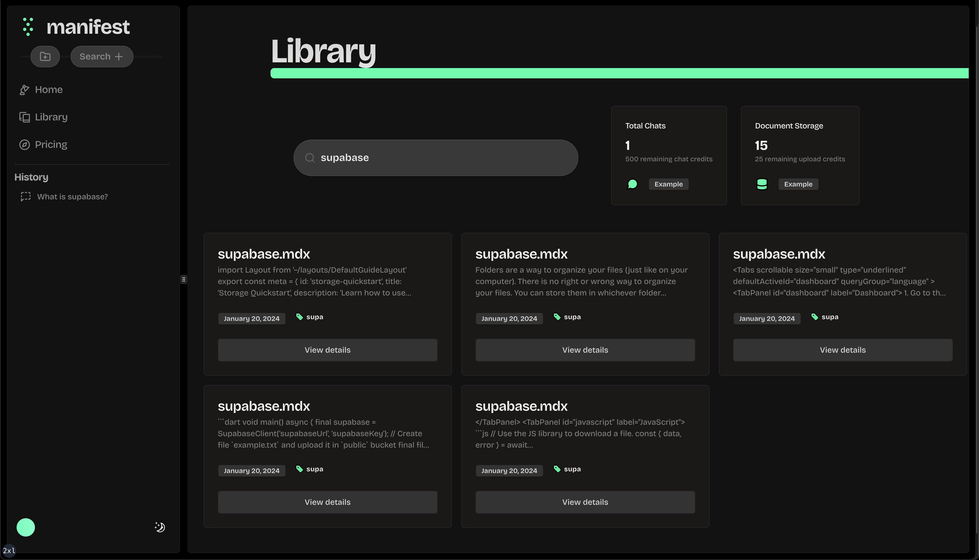View details of the 'import Layout' supabase.mdx card

tap(327, 350)
